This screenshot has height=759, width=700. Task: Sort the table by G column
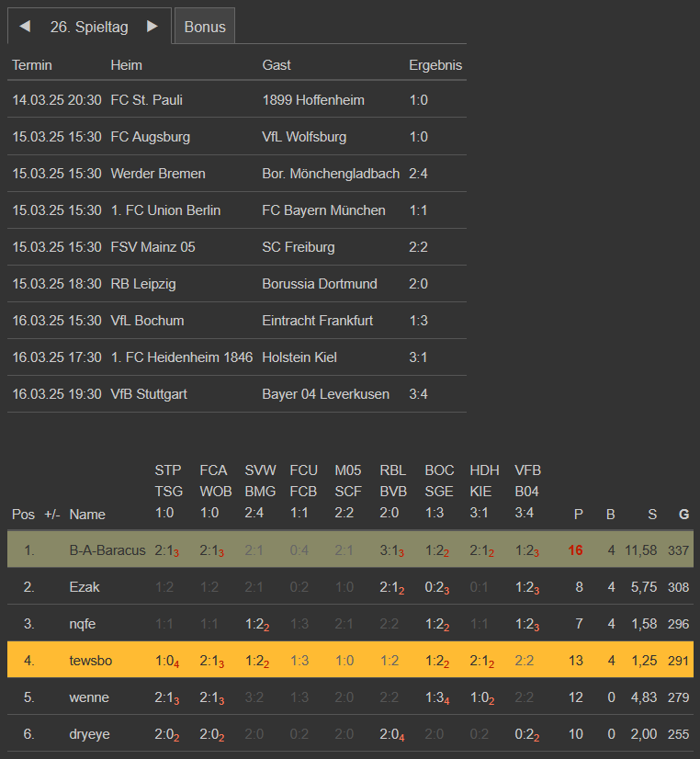[683, 515]
